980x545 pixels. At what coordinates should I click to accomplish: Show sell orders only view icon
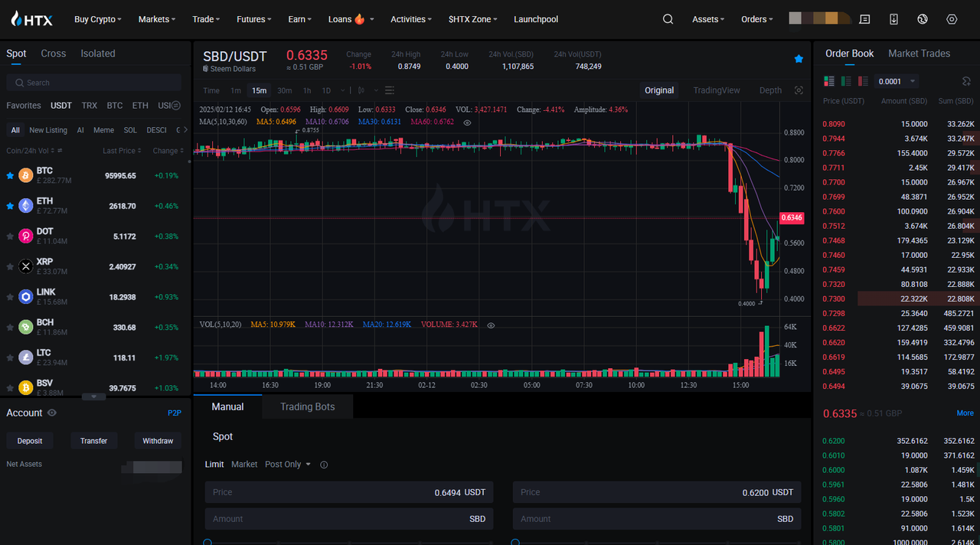tap(864, 81)
